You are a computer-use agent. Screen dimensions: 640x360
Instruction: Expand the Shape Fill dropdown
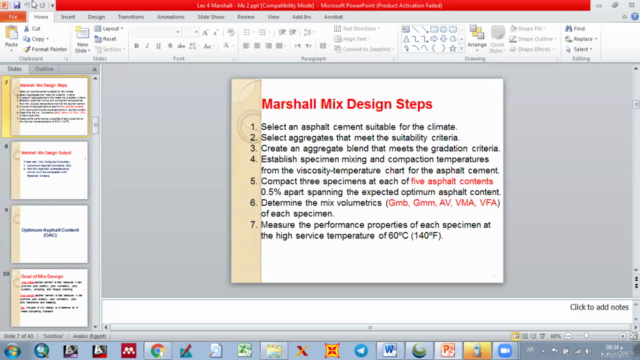coord(545,29)
